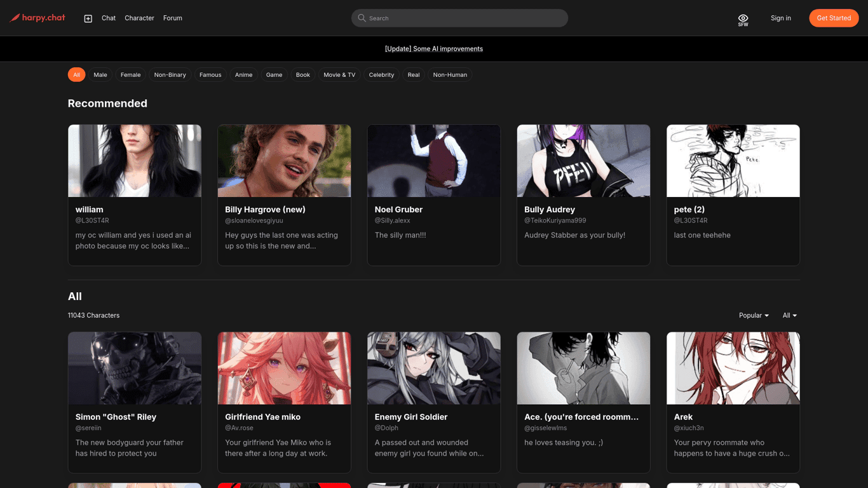Click into the Search field
The width and height of the screenshot is (868, 488).
[x=459, y=18]
